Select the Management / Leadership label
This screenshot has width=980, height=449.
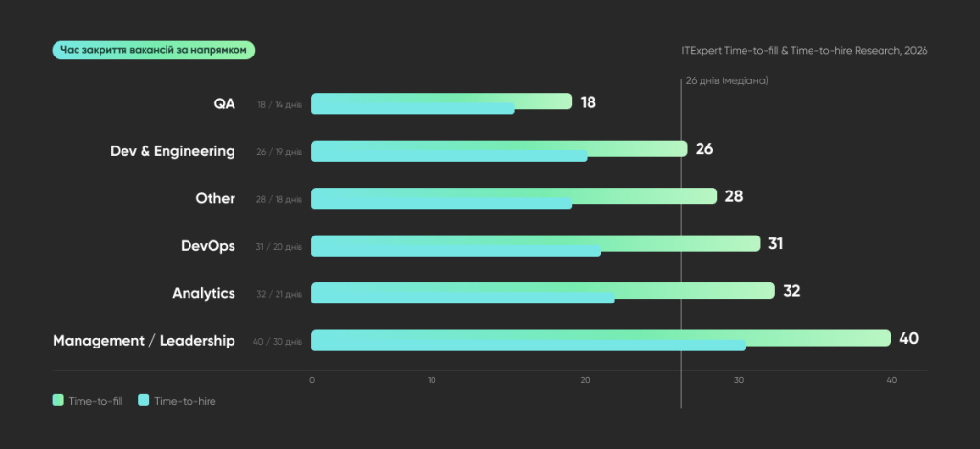[x=144, y=341]
